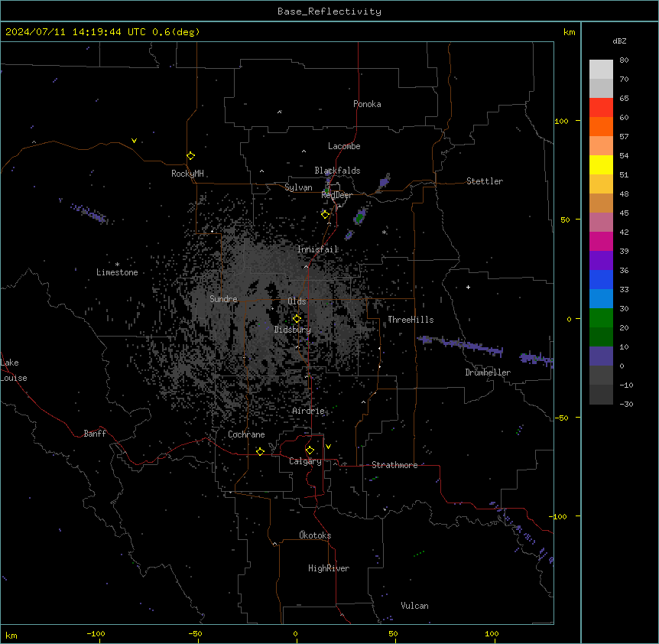Click the RedDeer city label

point(337,195)
